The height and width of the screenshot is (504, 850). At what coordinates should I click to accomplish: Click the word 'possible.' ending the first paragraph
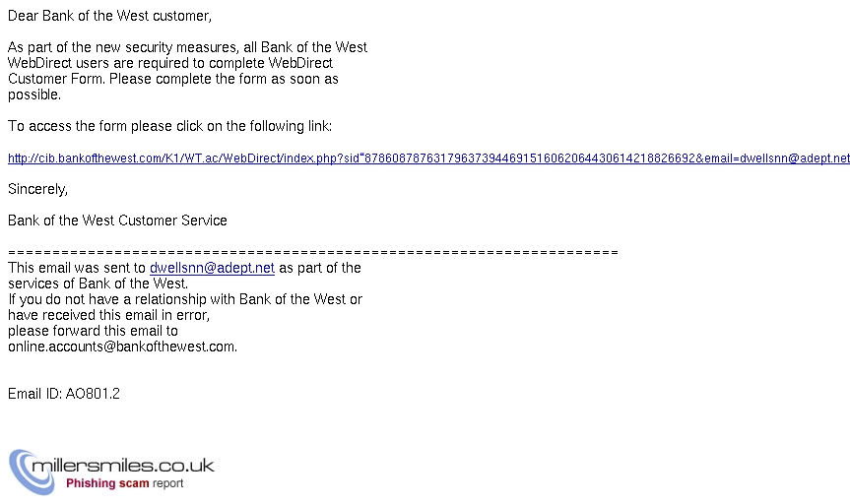click(34, 94)
